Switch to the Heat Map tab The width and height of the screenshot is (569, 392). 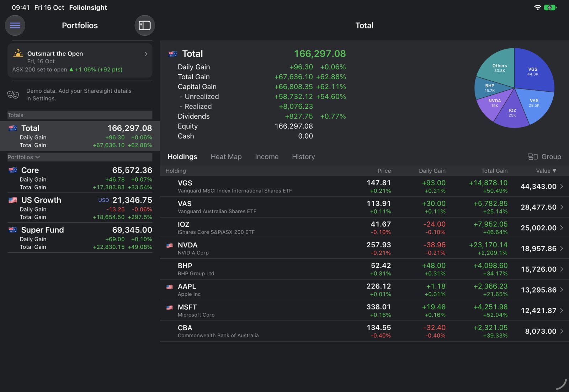coord(226,157)
